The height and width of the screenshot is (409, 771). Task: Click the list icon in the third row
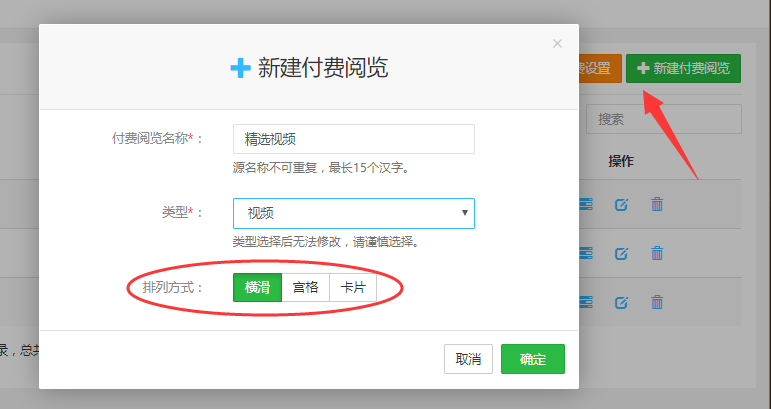click(586, 302)
